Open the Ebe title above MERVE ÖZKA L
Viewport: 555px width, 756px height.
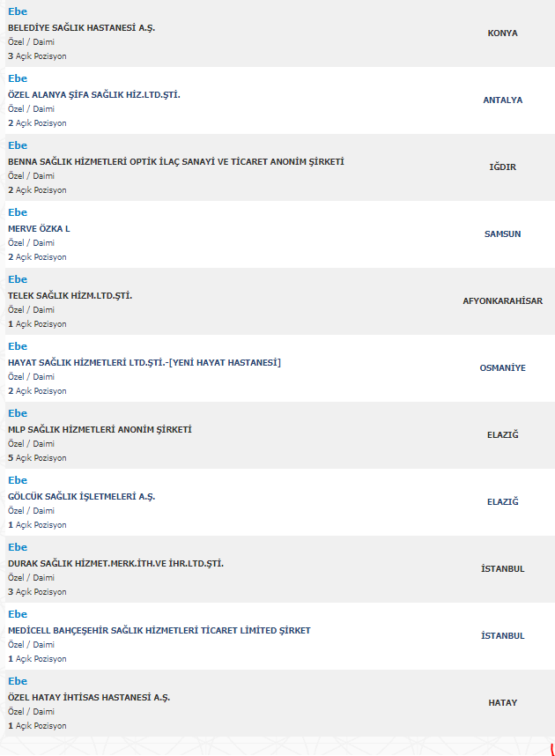click(18, 212)
